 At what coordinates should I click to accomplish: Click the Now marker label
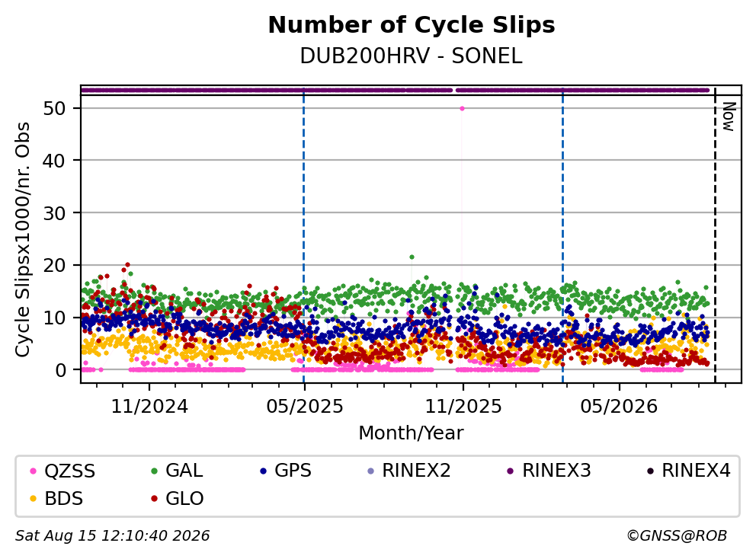[728, 117]
